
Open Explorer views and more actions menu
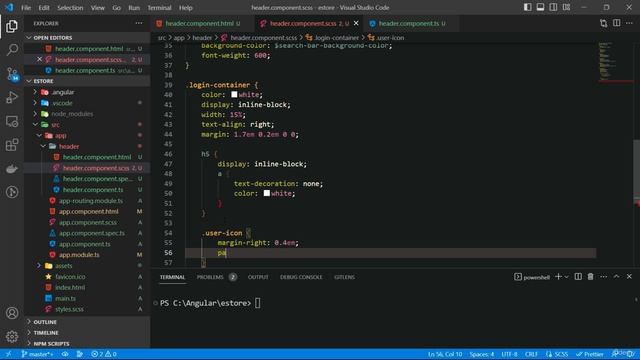(x=139, y=23)
